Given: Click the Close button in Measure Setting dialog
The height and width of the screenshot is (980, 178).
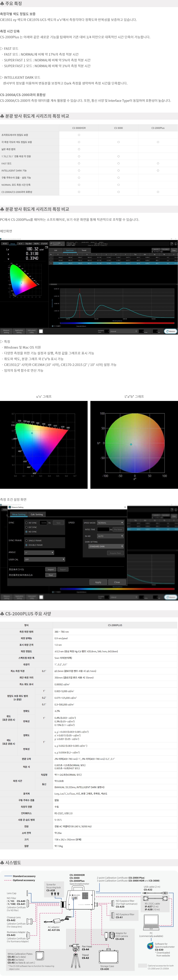Looking at the screenshot, I should tap(117, 582).
